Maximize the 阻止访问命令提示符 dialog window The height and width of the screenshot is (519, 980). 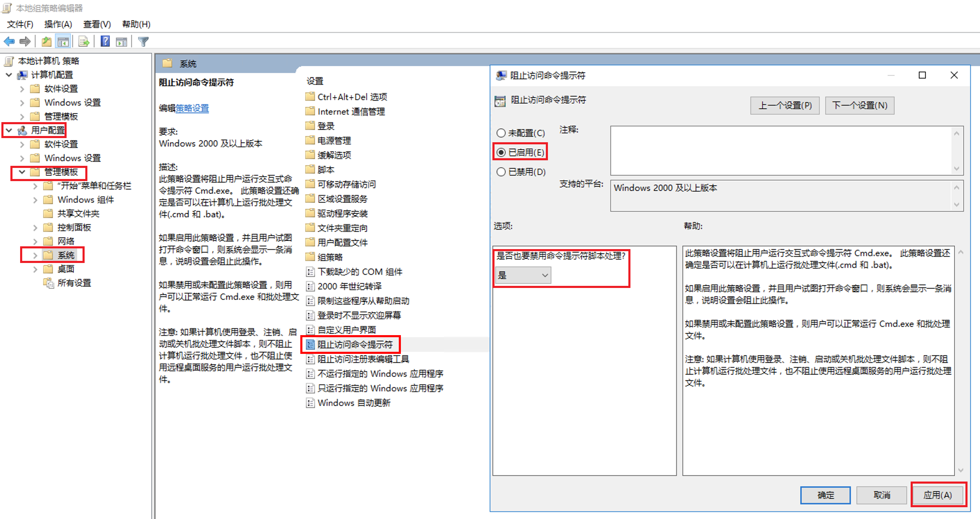pyautogui.click(x=922, y=75)
